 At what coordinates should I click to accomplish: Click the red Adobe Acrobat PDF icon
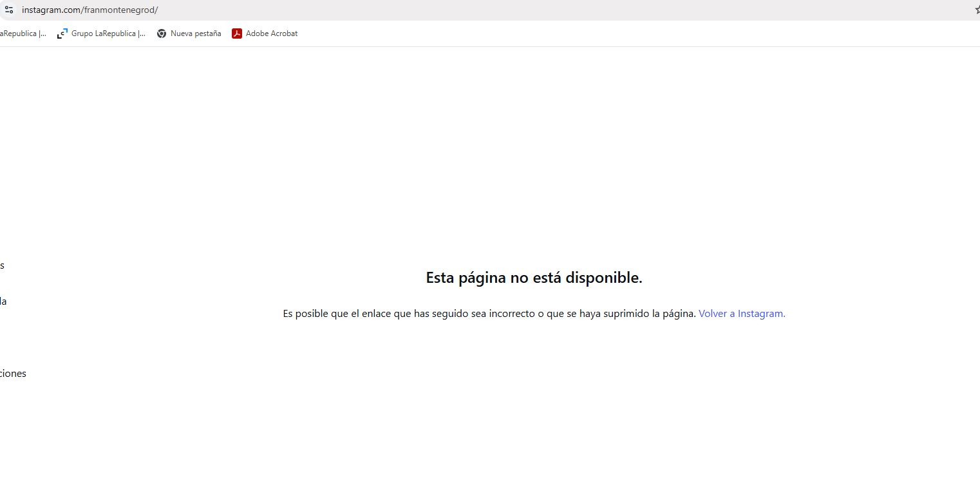pyautogui.click(x=237, y=34)
